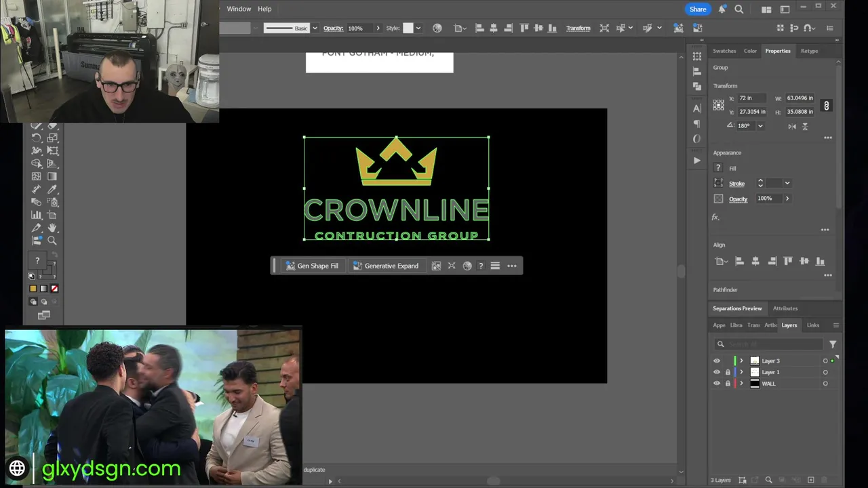Select the Zoom tool
The height and width of the screenshot is (488, 868).
[52, 241]
